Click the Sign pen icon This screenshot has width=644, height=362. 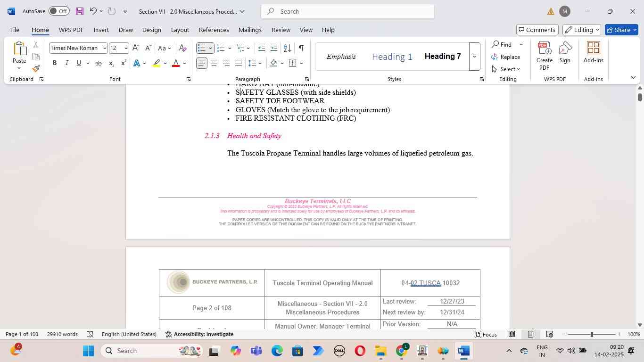pyautogui.click(x=565, y=52)
